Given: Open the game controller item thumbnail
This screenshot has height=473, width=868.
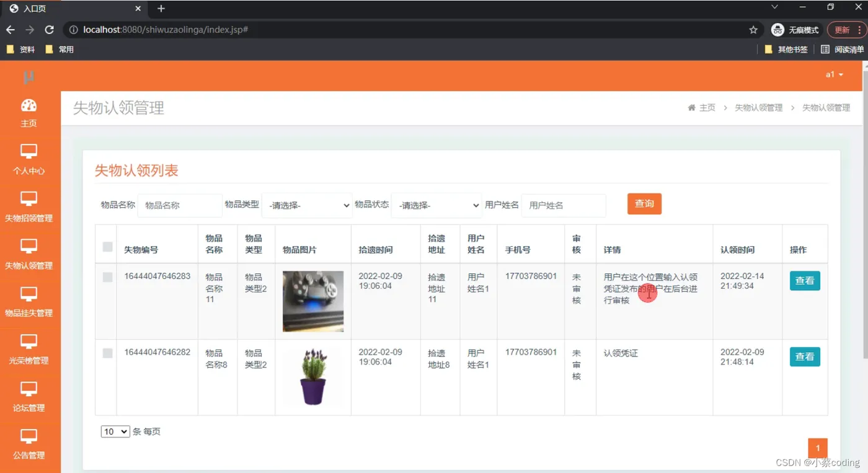Looking at the screenshot, I should click(313, 301).
